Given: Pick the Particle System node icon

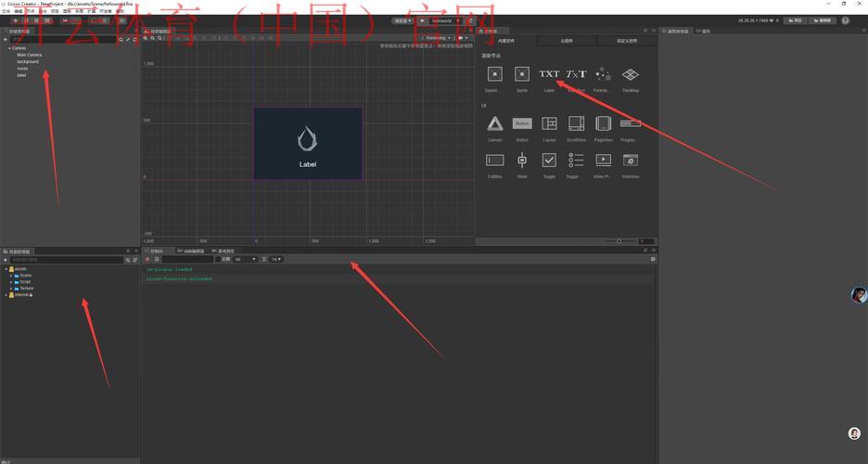Looking at the screenshot, I should 603,74.
